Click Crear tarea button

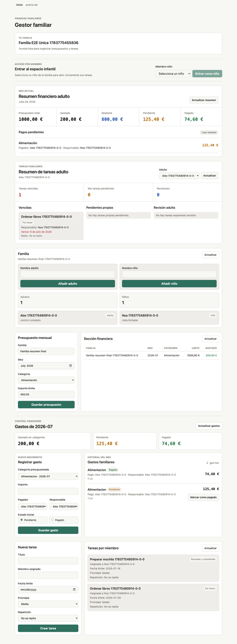point(48,628)
